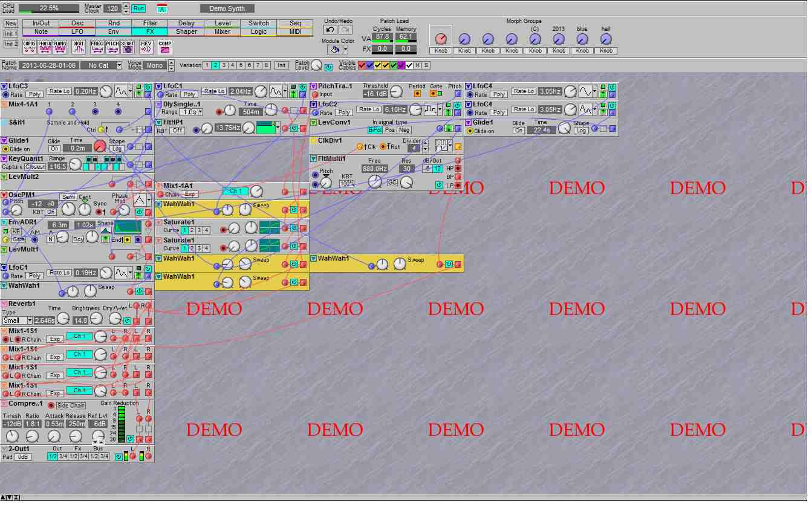Image resolution: width=812 pixels, height=529 pixels.
Task: Add a Pitch Shifter module icon
Action: coord(112,46)
